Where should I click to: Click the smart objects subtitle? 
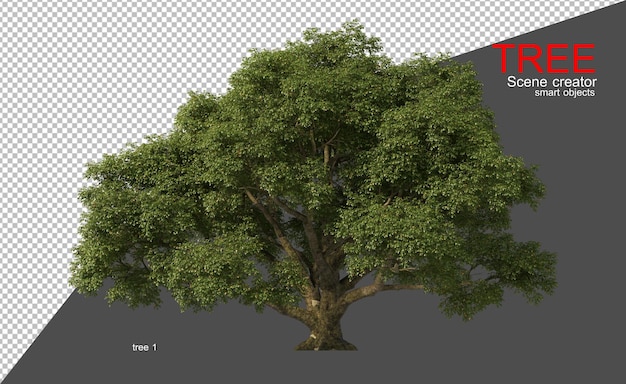point(565,93)
